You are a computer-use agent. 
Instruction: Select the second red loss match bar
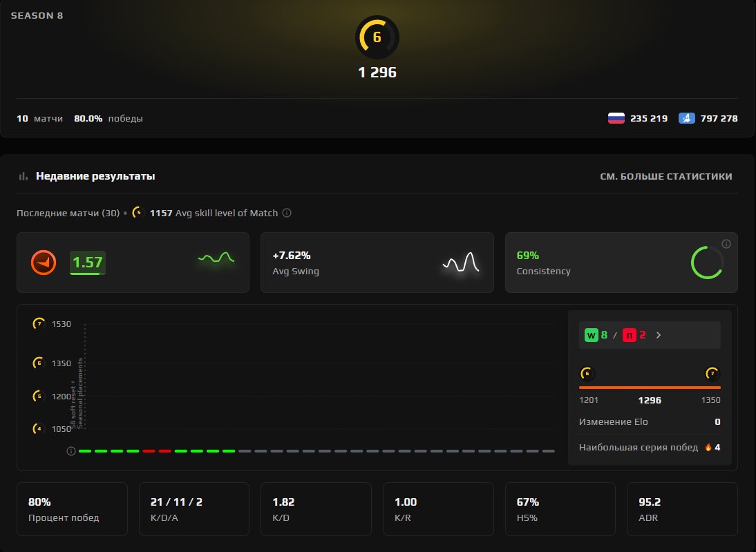165,451
